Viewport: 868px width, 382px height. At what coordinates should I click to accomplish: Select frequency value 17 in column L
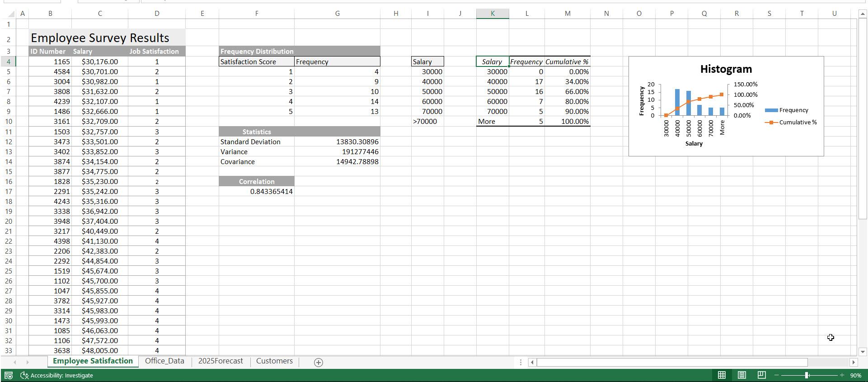click(x=527, y=81)
